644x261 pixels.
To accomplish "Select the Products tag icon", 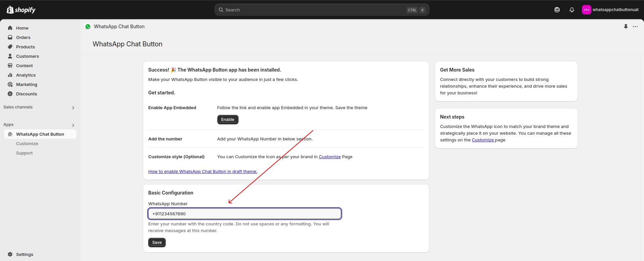I will click(x=10, y=47).
